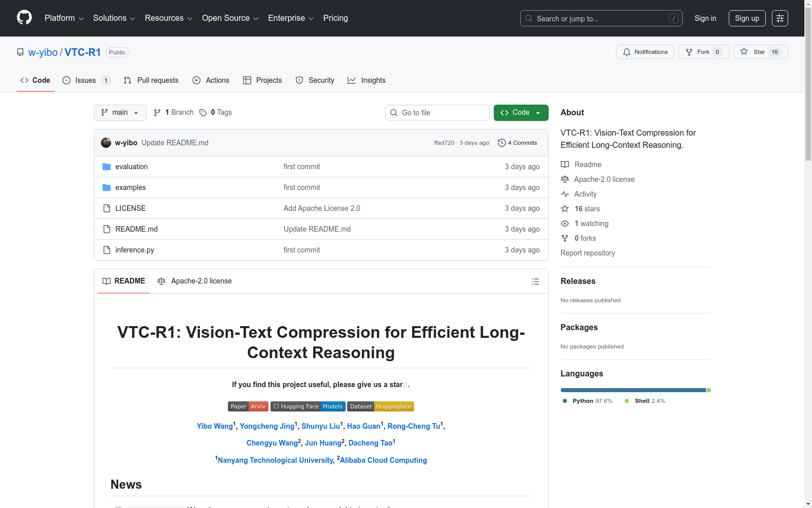Expand the Open Source menu
Image resolution: width=812 pixels, height=508 pixels.
pyautogui.click(x=230, y=18)
